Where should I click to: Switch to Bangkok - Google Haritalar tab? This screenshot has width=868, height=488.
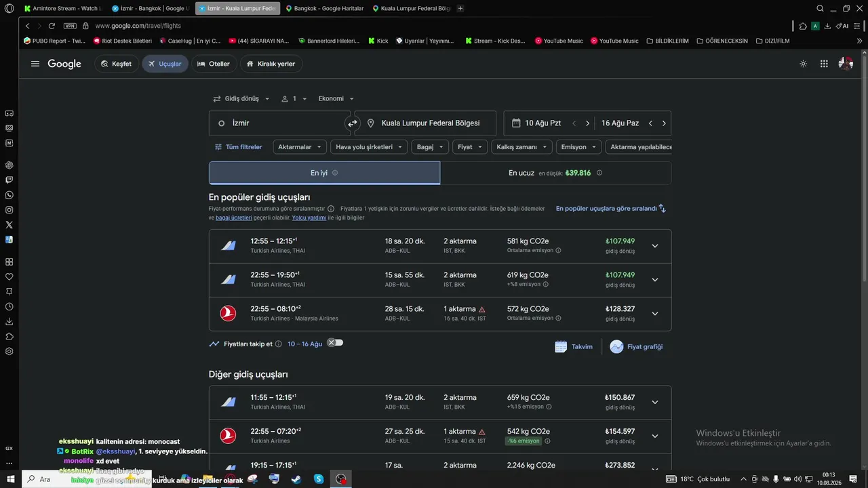click(325, 8)
